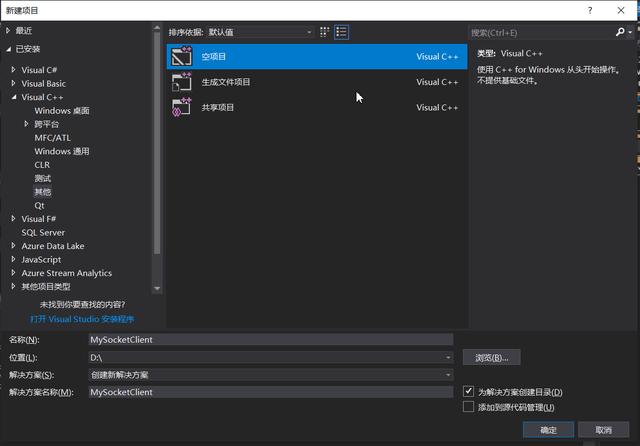640x446 pixels.
Task: Expand the Azure Stream Analytics node
Action: pyautogui.click(x=13, y=273)
